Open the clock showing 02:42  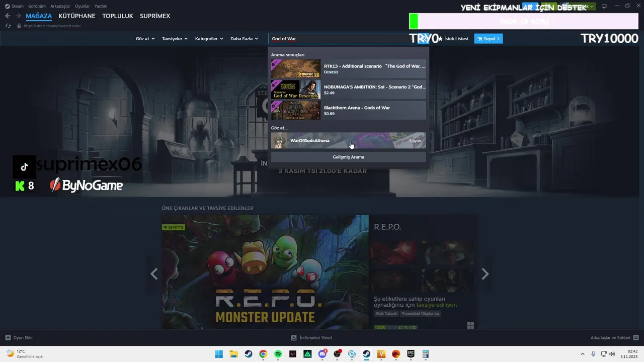point(629,354)
